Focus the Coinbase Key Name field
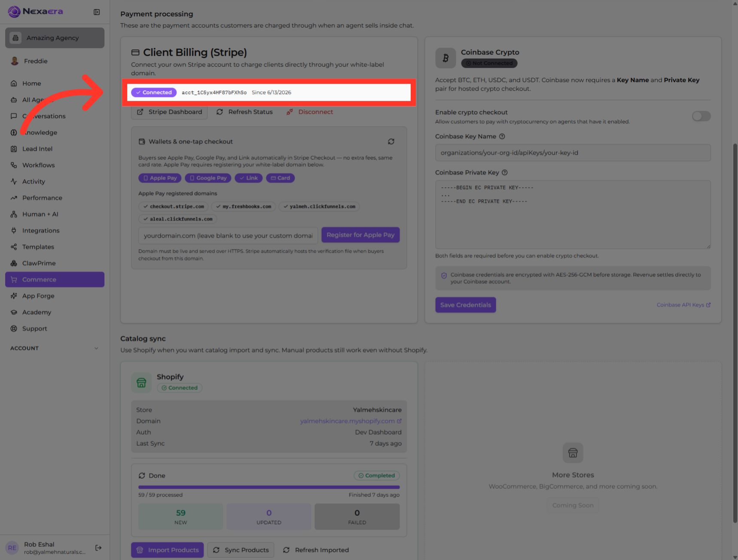The image size is (738, 560). [x=573, y=153]
